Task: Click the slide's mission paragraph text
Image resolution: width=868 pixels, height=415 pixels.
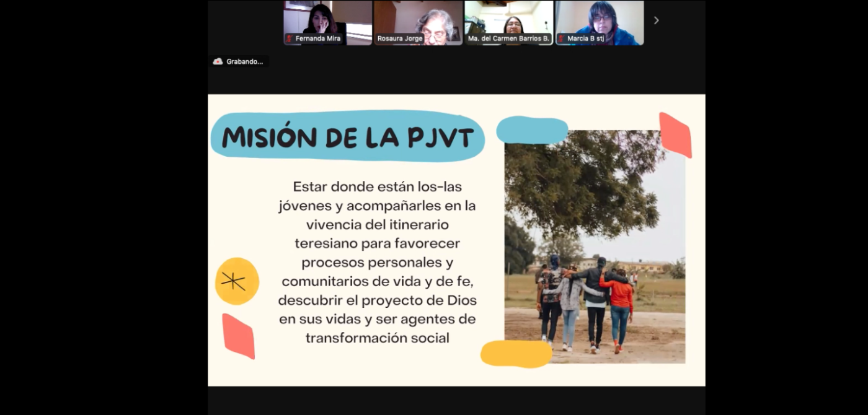Action: [x=377, y=262]
